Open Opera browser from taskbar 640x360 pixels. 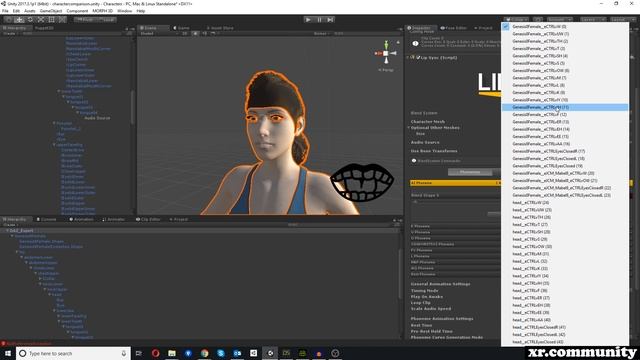tap(156, 353)
